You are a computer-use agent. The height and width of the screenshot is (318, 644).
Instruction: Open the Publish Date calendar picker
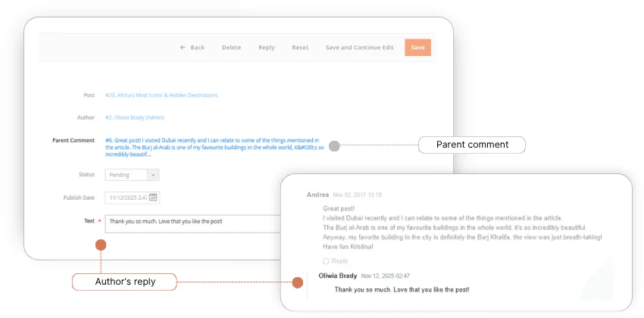[x=153, y=198]
